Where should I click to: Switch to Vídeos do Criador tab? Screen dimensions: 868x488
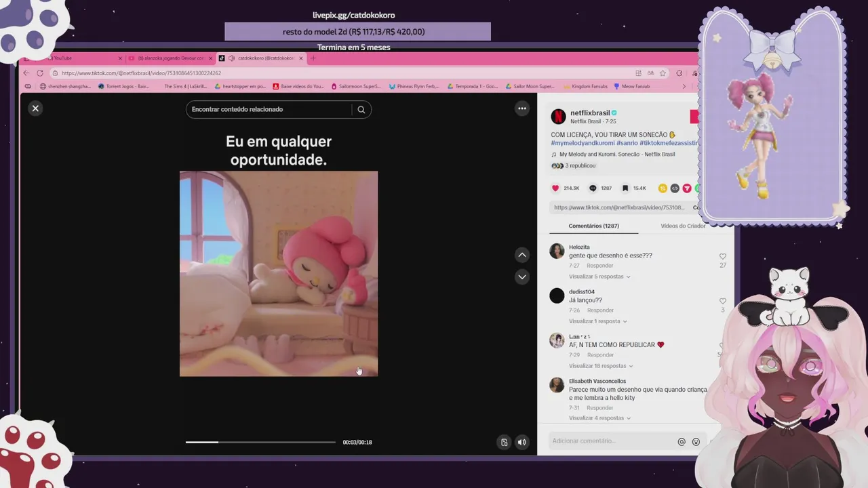(x=683, y=226)
